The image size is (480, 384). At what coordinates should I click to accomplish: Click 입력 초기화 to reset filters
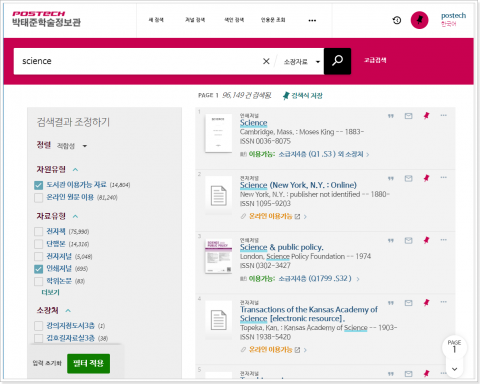(x=47, y=363)
